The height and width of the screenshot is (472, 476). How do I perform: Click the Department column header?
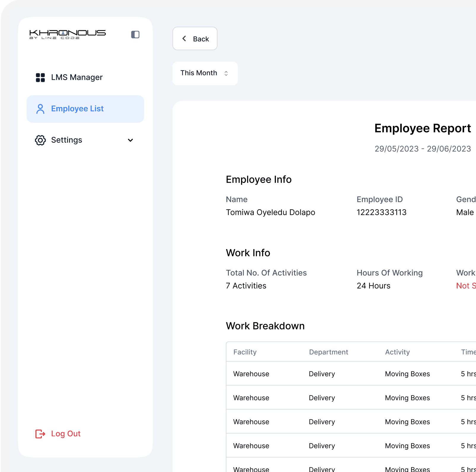click(x=328, y=352)
